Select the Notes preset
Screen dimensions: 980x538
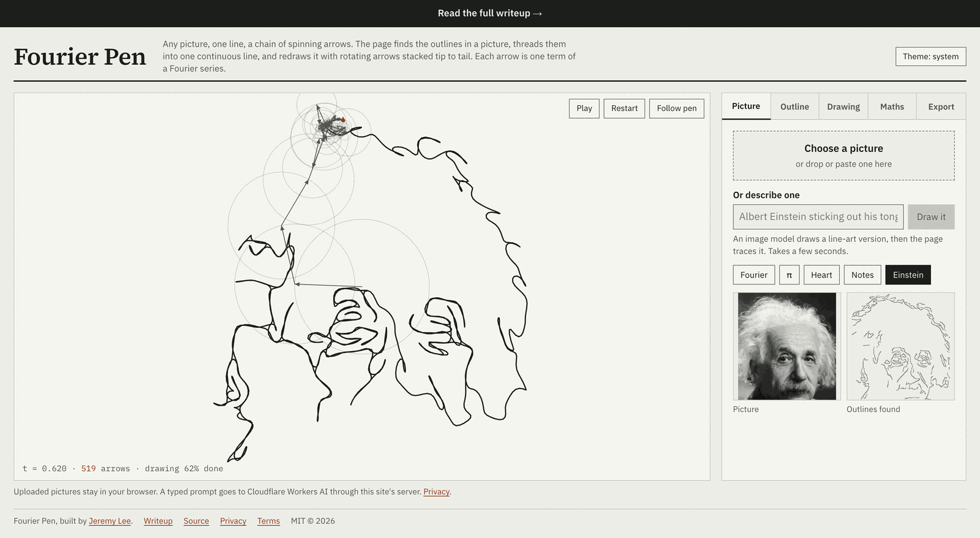(x=862, y=275)
